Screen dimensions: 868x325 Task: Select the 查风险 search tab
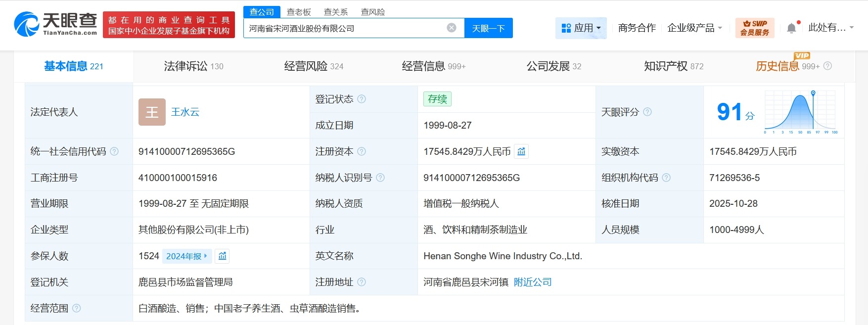pos(373,12)
